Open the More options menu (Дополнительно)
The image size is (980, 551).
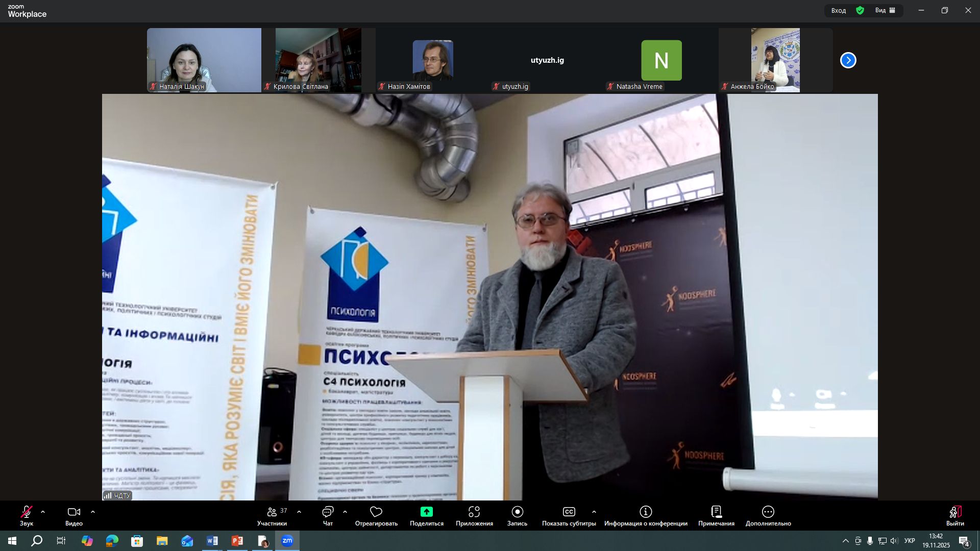coord(768,516)
